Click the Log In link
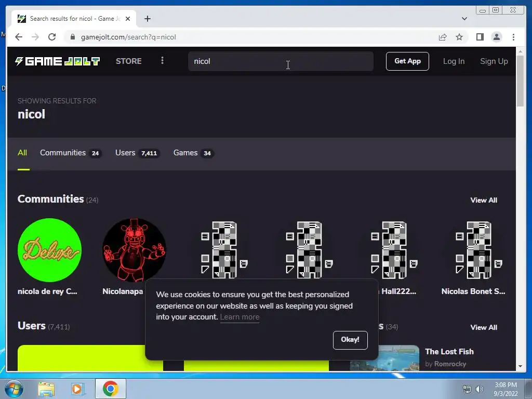The height and width of the screenshot is (399, 532). [454, 61]
